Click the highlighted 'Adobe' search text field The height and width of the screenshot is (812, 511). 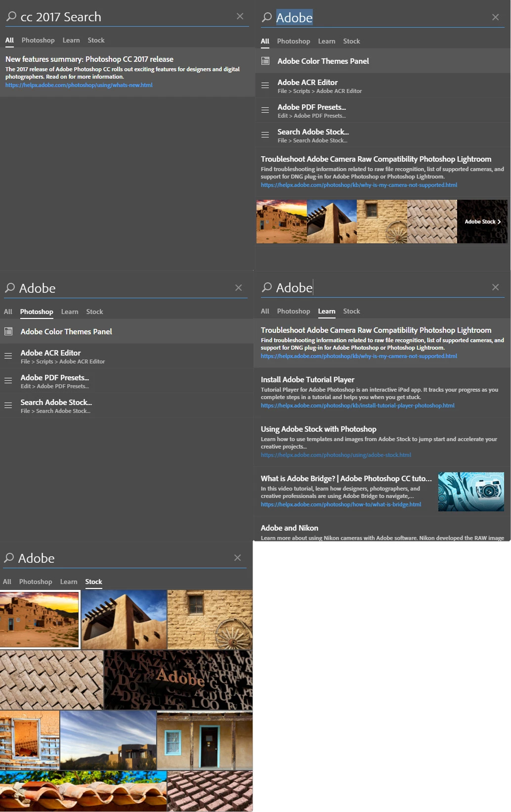click(x=383, y=18)
